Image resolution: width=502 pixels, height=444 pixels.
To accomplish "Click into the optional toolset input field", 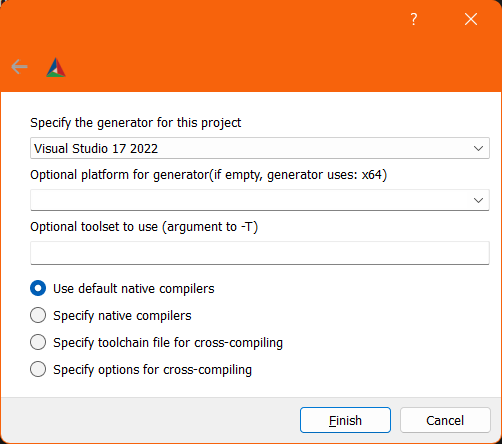I will (x=260, y=253).
